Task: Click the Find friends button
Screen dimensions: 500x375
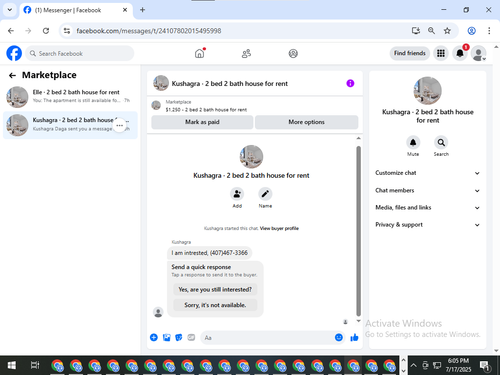Action: 410,53
